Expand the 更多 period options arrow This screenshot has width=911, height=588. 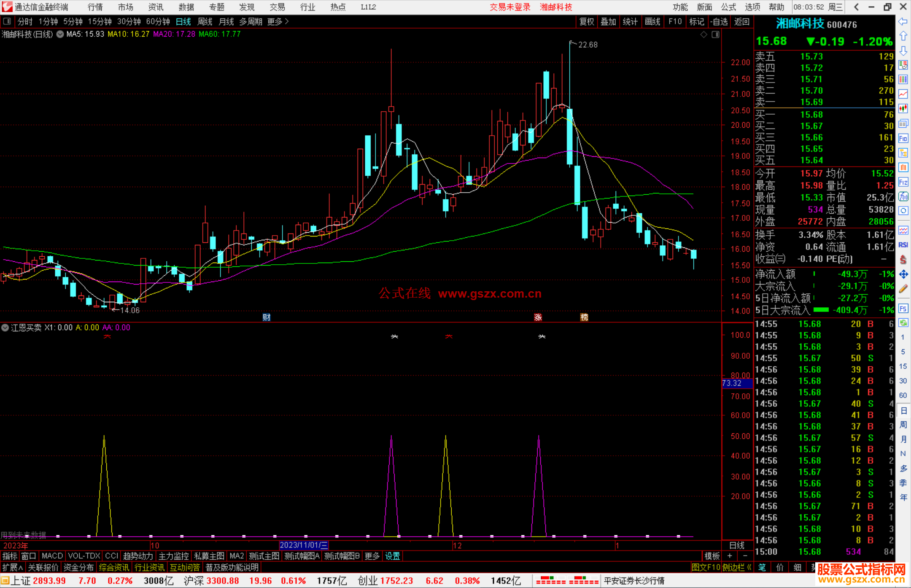coord(287,21)
